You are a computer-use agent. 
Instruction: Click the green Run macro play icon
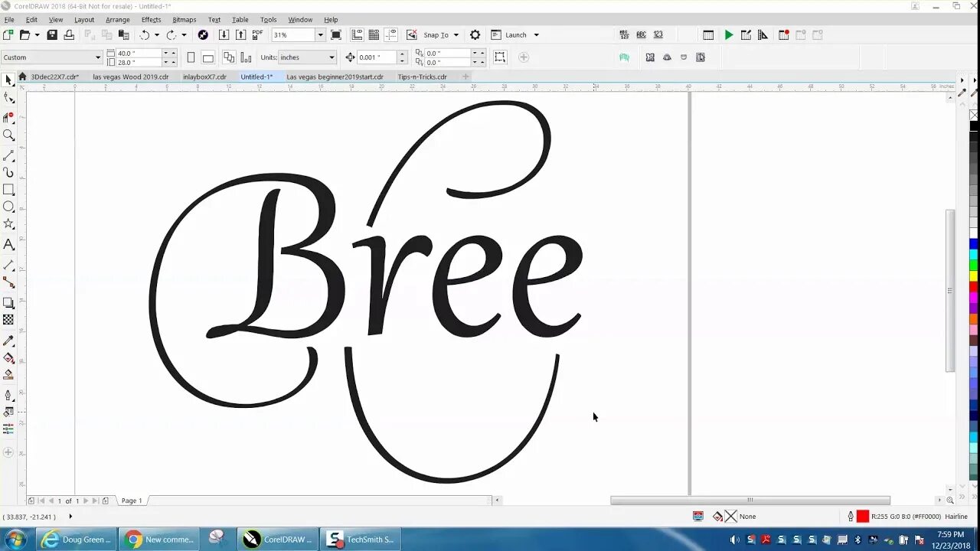point(729,34)
